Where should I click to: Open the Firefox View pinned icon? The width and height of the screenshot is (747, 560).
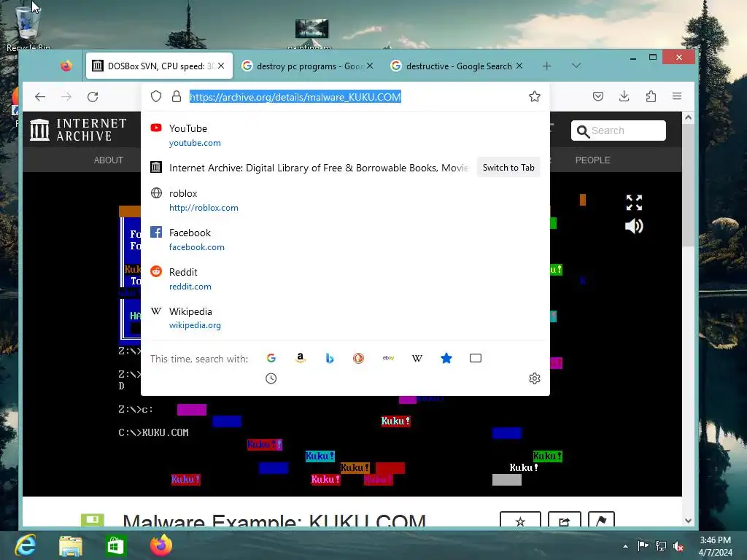(x=66, y=66)
